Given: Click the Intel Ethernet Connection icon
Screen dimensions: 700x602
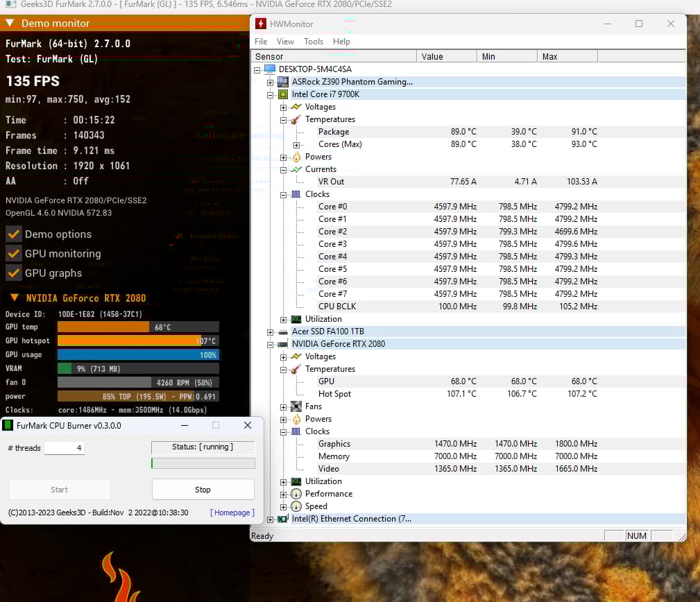Looking at the screenshot, I should [283, 519].
